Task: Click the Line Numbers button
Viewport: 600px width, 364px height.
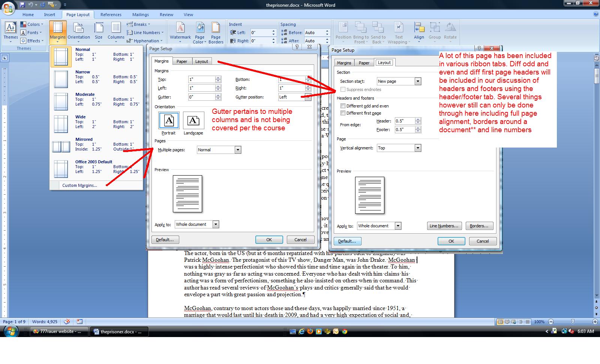Action: click(x=444, y=226)
